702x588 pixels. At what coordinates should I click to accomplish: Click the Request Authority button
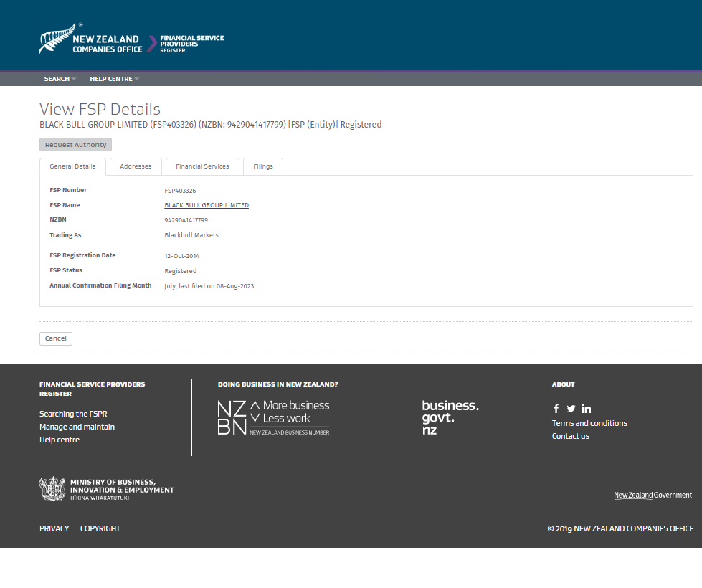[x=76, y=145]
